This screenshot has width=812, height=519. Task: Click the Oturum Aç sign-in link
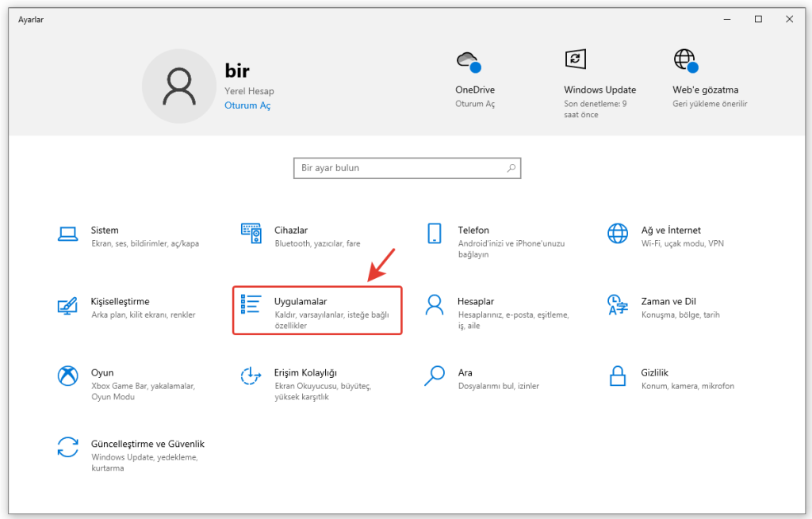[x=247, y=105]
